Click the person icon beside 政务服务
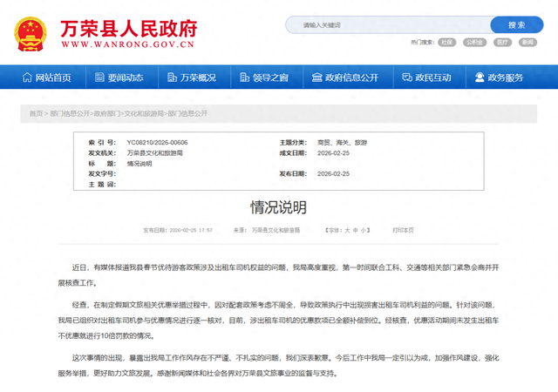Screen dimensions: 558x392 click(x=480, y=78)
